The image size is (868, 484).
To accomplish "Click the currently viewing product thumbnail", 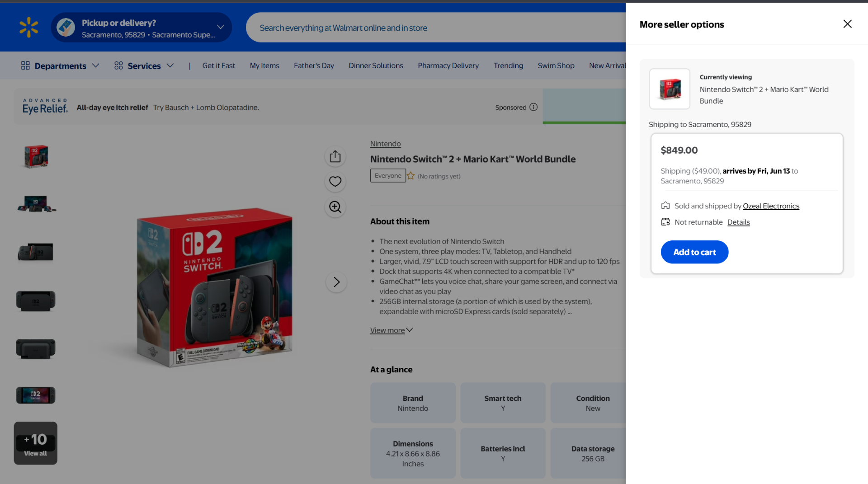I will (x=670, y=89).
